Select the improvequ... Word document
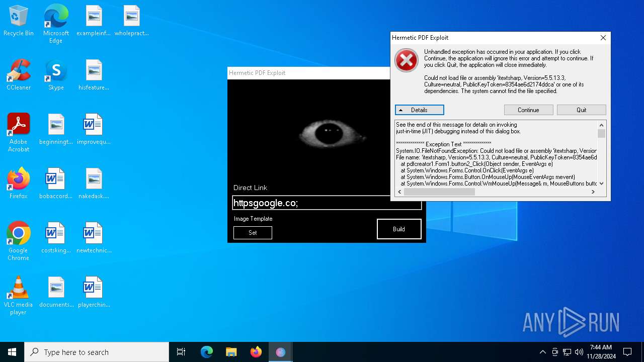The image size is (644, 362). (x=94, y=130)
